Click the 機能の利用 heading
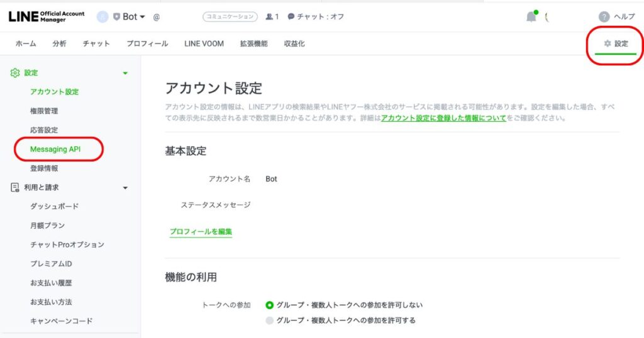644x338 pixels. [191, 277]
